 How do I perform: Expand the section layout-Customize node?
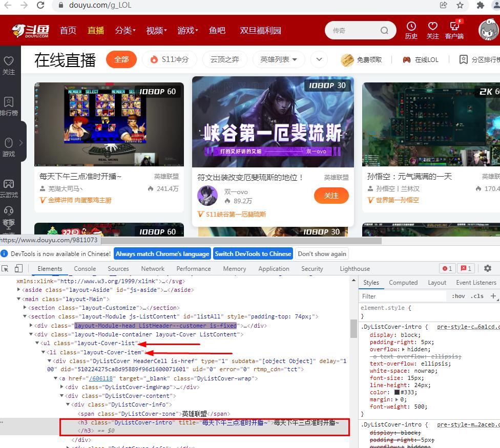coord(25,308)
